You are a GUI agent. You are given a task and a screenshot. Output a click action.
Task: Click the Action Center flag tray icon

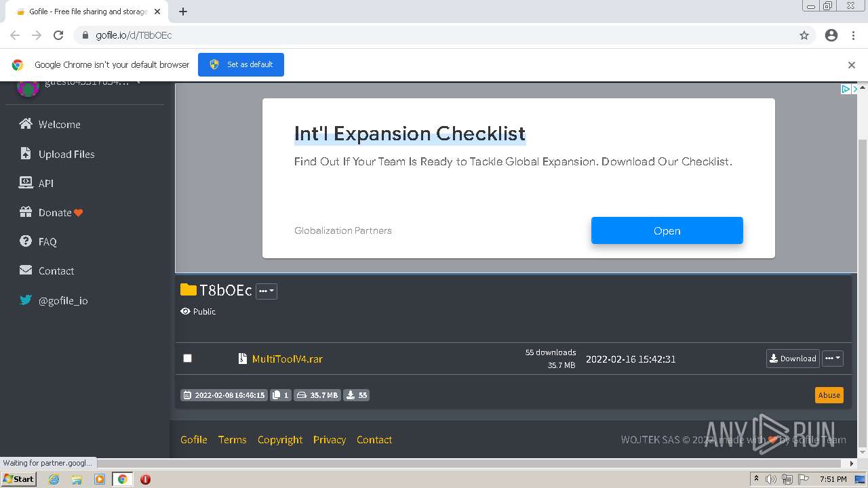coord(804,479)
